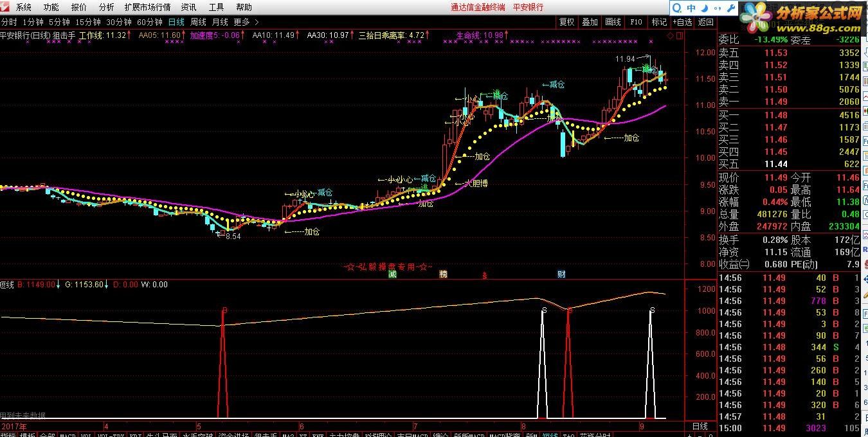Open the 分析 menu
Image resolution: width=868 pixels, height=437 pixels.
tap(106, 7)
